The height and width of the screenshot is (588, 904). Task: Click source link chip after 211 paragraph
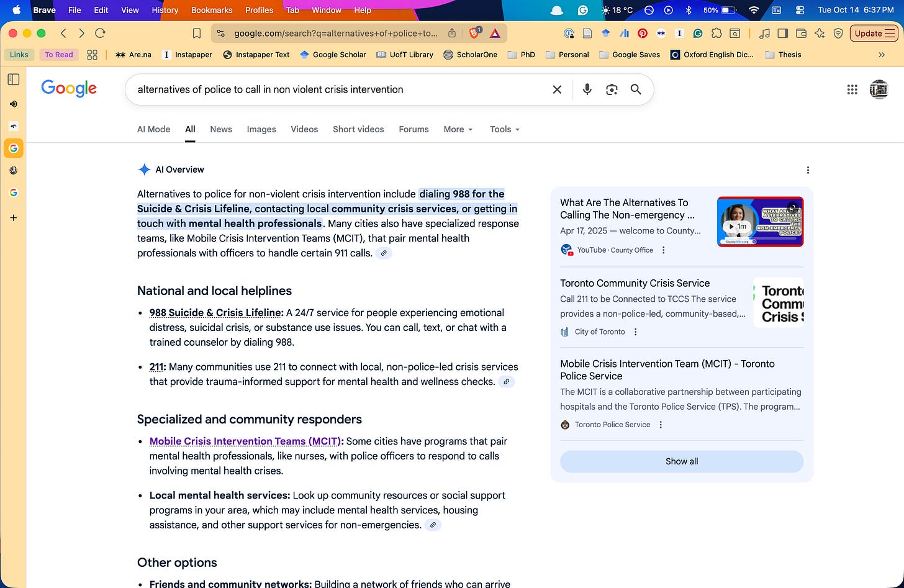coord(507,382)
